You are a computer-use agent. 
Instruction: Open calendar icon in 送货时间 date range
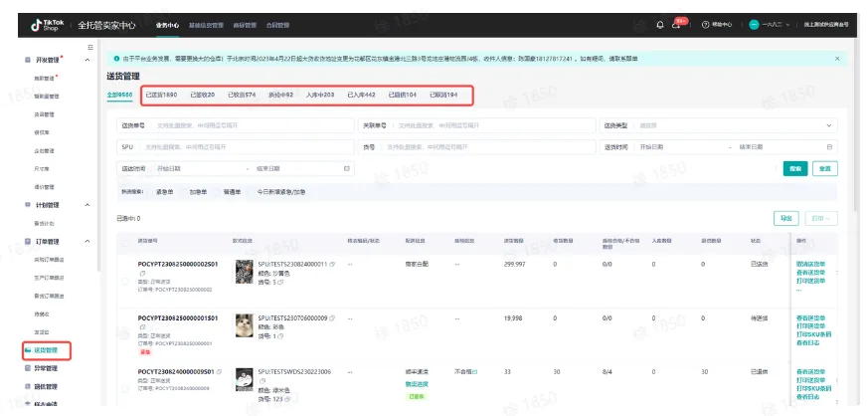click(829, 147)
